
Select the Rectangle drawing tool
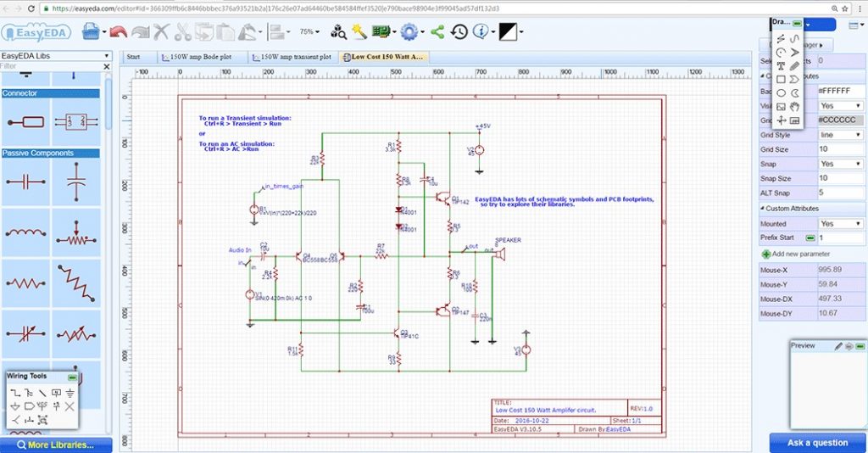pyautogui.click(x=781, y=79)
